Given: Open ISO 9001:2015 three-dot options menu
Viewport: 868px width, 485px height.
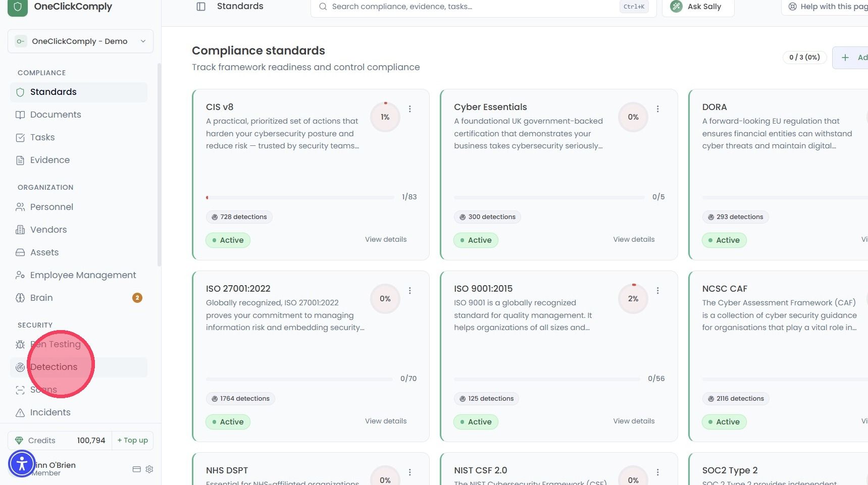Looking at the screenshot, I should (x=658, y=290).
